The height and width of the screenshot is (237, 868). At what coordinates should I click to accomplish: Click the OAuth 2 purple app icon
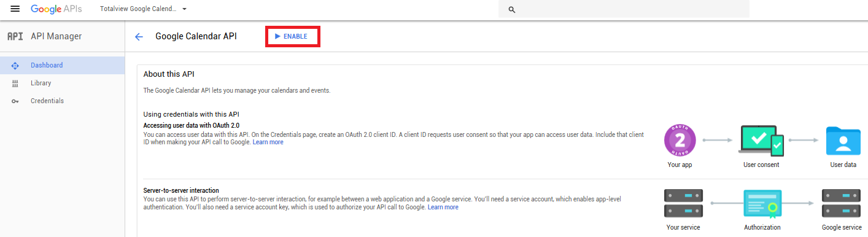coord(680,141)
